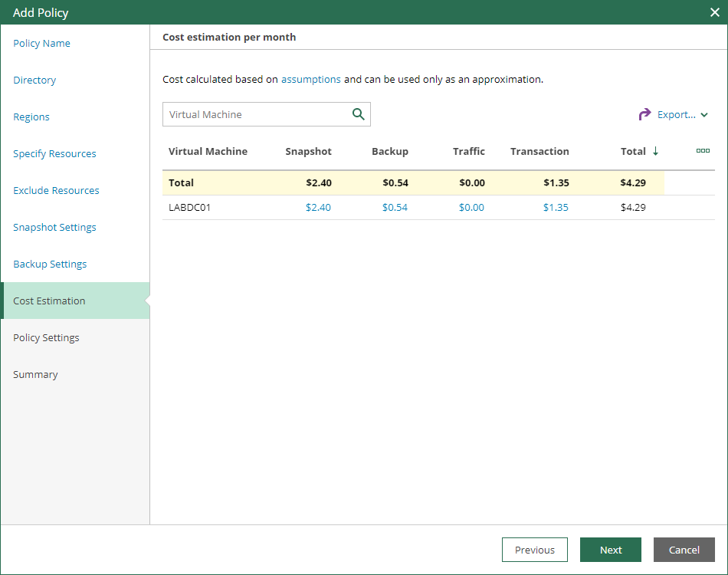Viewport: 728px width, 575px height.
Task: Open the assumptions link
Action: click(x=311, y=79)
